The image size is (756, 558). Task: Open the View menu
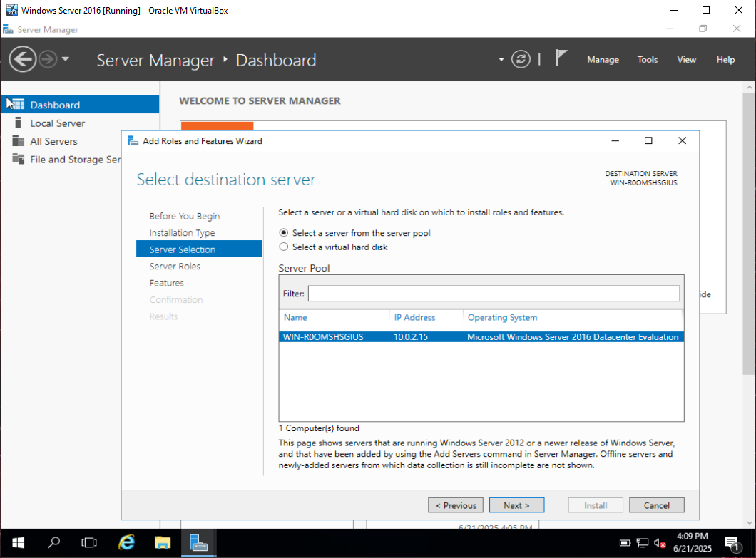click(686, 60)
